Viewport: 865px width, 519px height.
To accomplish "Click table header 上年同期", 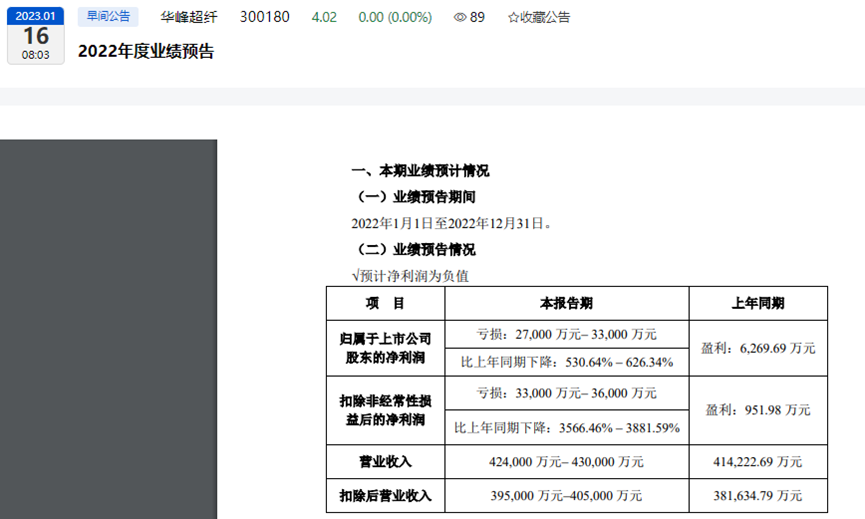I will (x=758, y=303).
